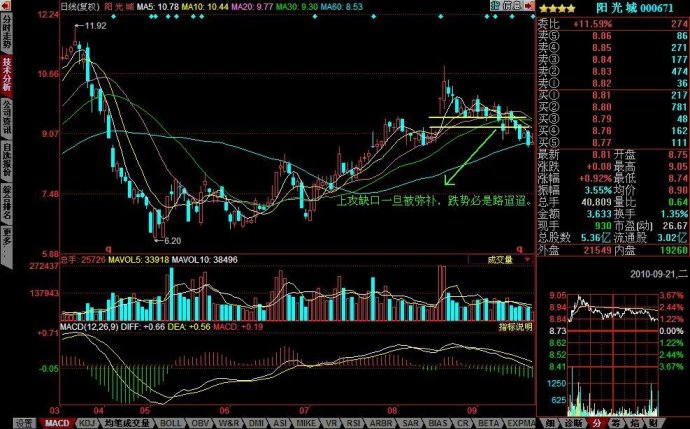This screenshot has height=429, width=690.
Task: Open the 细 detail tab at bottom right
Action: (550, 424)
